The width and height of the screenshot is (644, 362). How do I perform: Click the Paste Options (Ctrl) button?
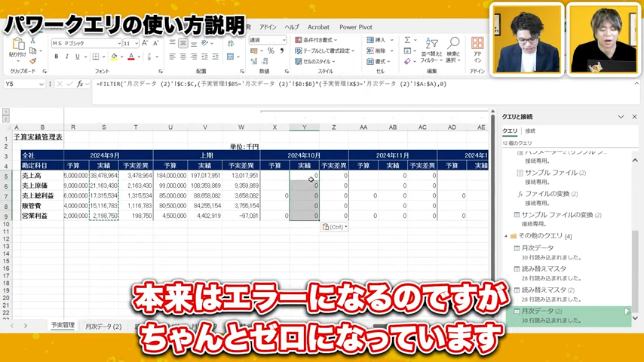point(335,227)
